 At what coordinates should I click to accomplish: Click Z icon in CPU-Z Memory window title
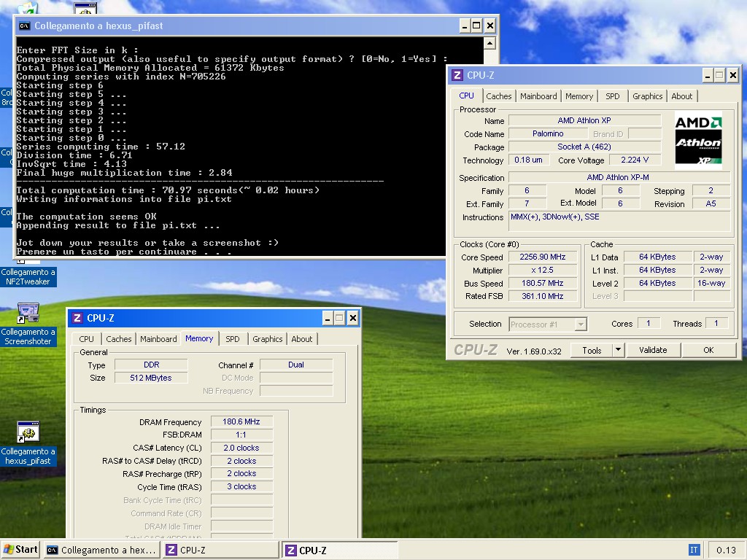click(x=77, y=318)
